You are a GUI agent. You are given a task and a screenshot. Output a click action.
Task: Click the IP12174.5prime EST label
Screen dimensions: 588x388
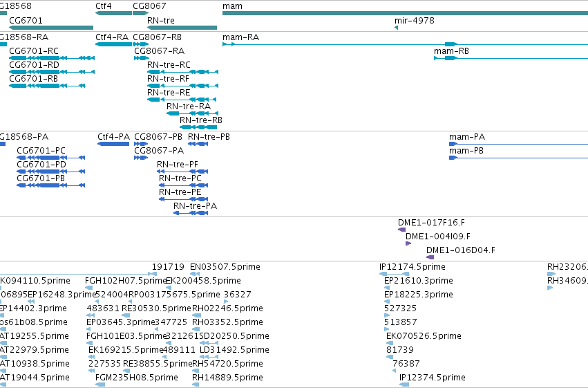coord(412,267)
